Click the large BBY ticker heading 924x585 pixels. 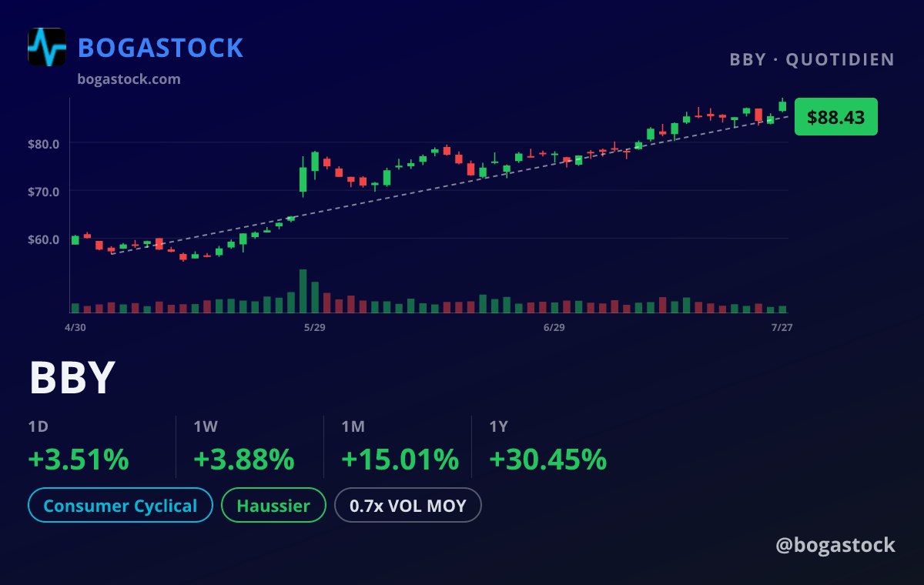(72, 378)
